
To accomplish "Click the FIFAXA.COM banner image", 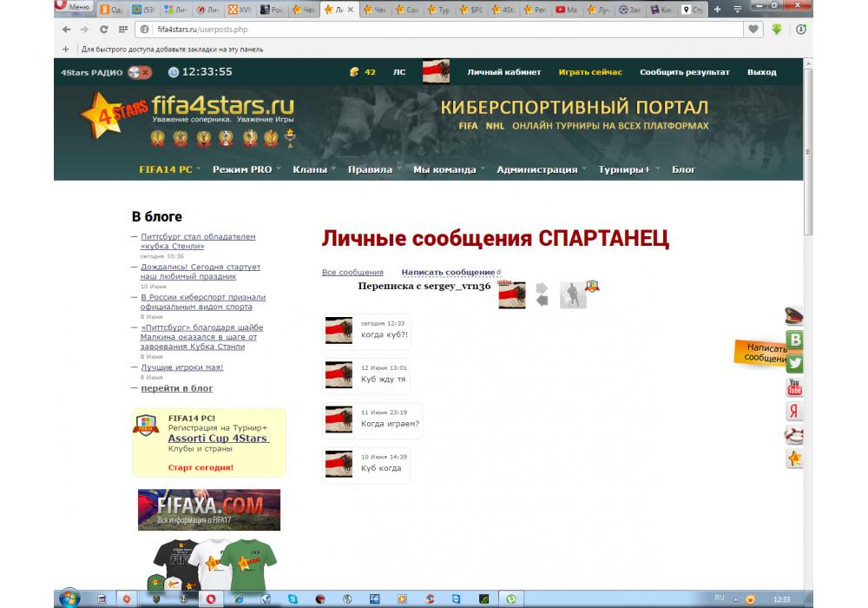I will click(209, 509).
